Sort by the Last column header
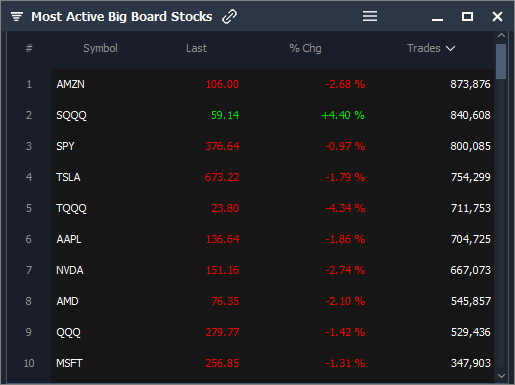 pyautogui.click(x=196, y=48)
